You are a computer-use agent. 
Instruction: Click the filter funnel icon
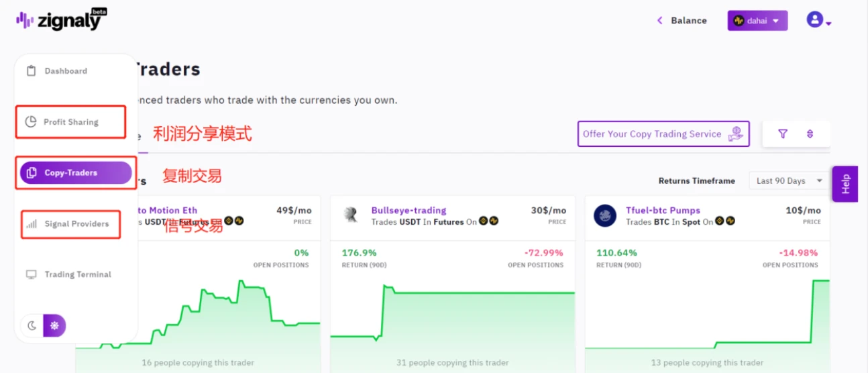pyautogui.click(x=783, y=134)
